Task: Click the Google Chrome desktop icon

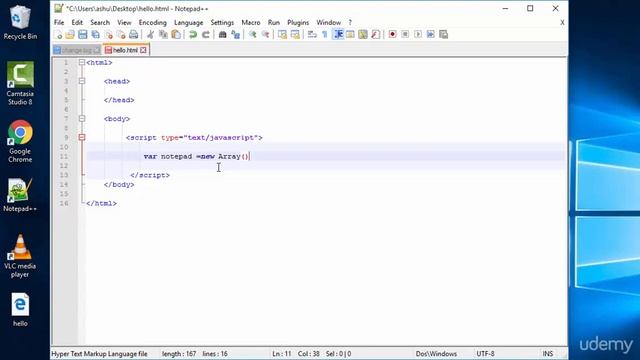Action: click(x=20, y=141)
